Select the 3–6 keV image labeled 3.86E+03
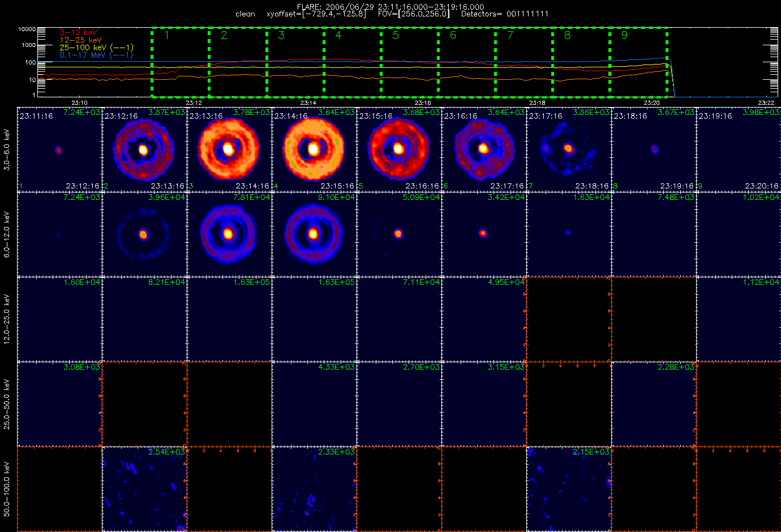Screen dimensions: 781x532 point(569,149)
